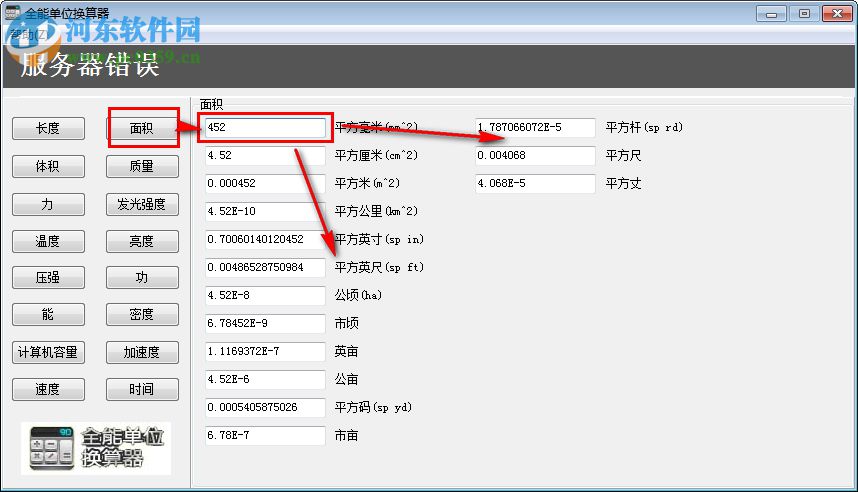Choose the 力 force category

pyautogui.click(x=48, y=205)
